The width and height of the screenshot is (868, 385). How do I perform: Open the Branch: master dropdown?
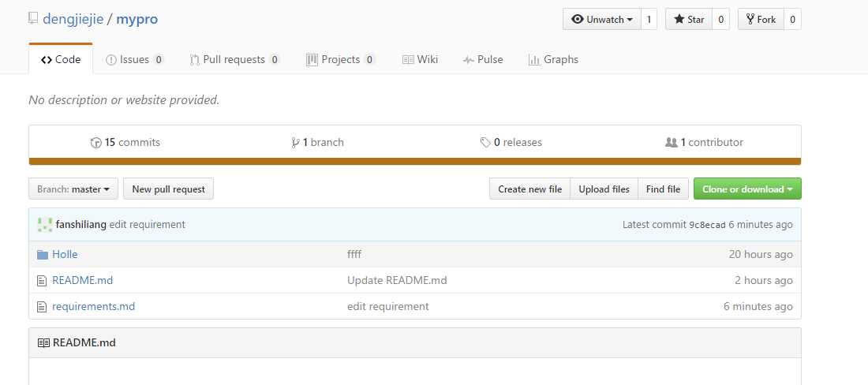point(73,189)
